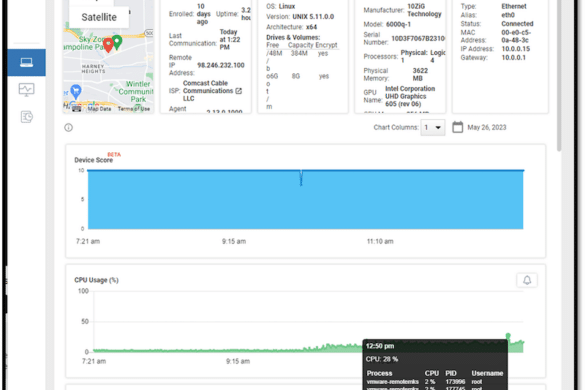Click the dip in the Device Score chart

(301, 178)
